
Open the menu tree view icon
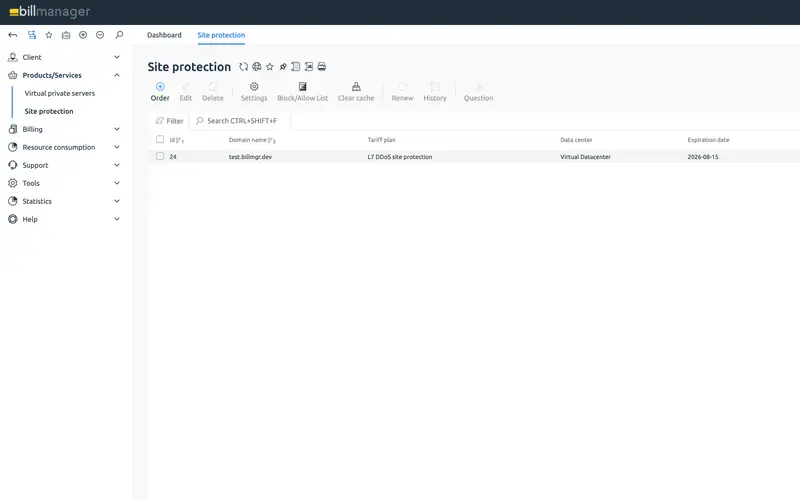(x=32, y=35)
